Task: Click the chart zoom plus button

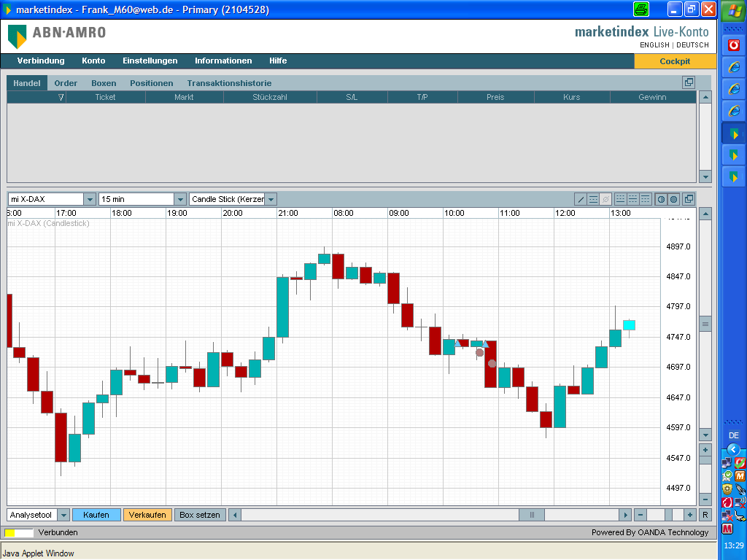Action: click(705, 450)
